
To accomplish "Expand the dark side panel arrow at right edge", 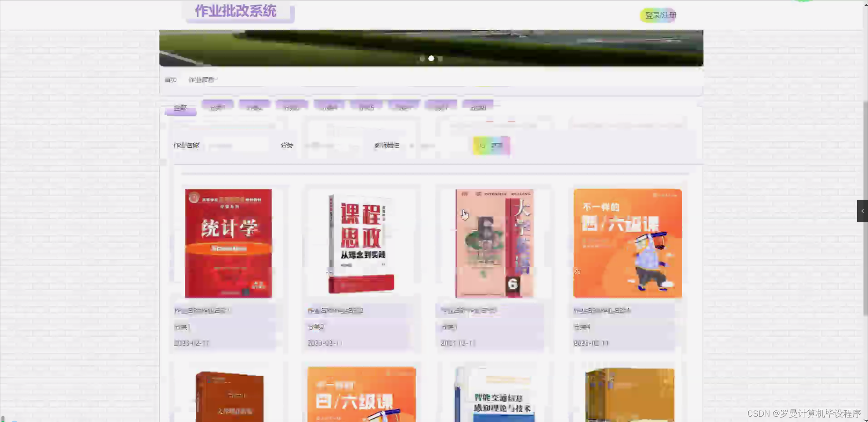I will click(x=863, y=211).
